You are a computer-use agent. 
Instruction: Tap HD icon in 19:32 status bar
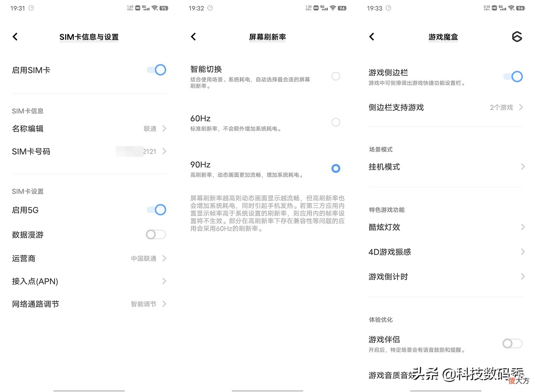pyautogui.click(x=316, y=8)
